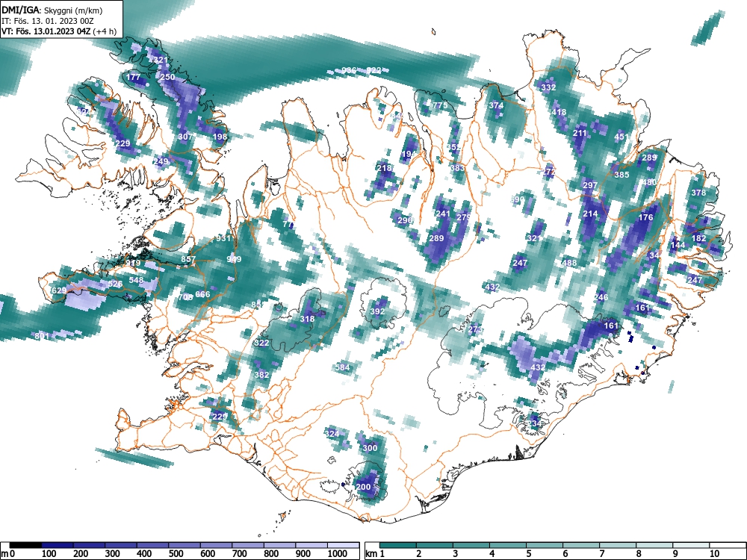Click the map value 383
Image resolution: width=747 pixels, height=560 pixels.
(457, 168)
